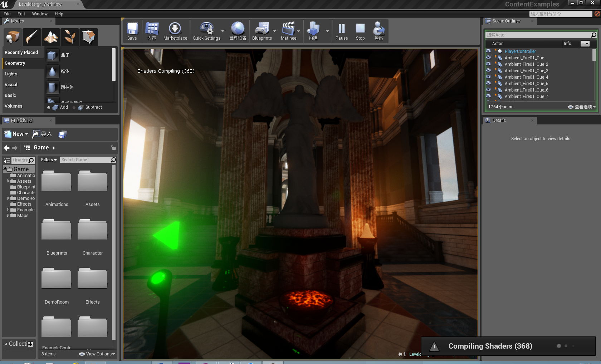Select the 盒子 box brush icon
This screenshot has height=364, width=601.
click(52, 55)
